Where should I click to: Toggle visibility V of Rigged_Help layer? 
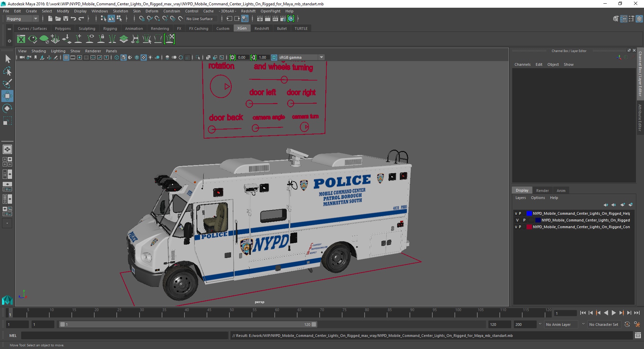[516, 213]
